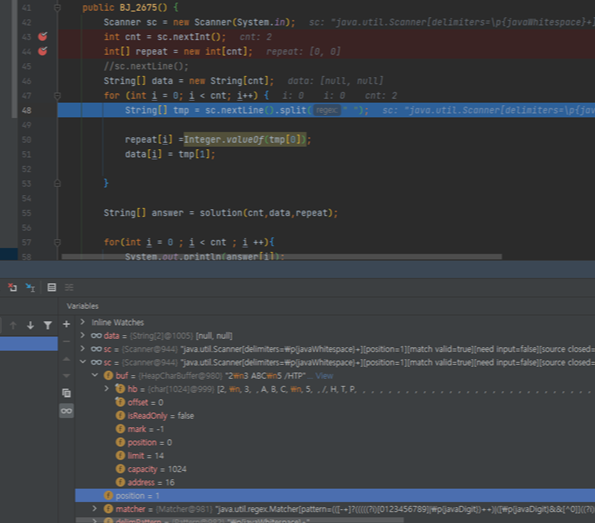Collapse the expanded sc Scanner watch

[x=83, y=362]
